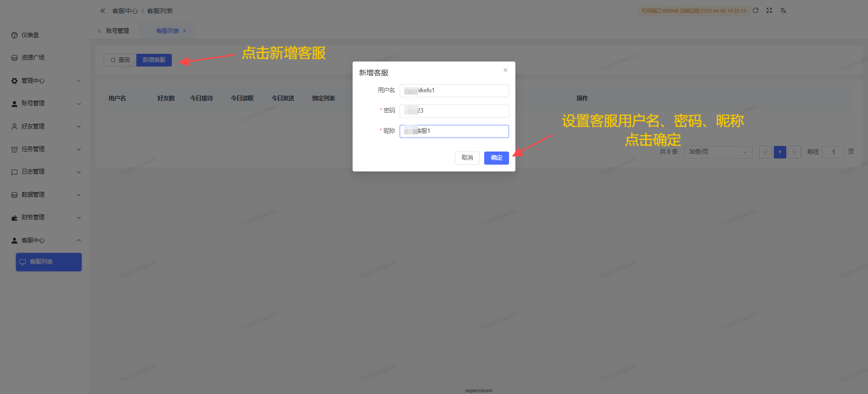Screen dimensions: 868x394
Task: Expand the 日志管理 menu chevron
Action: coord(79,172)
